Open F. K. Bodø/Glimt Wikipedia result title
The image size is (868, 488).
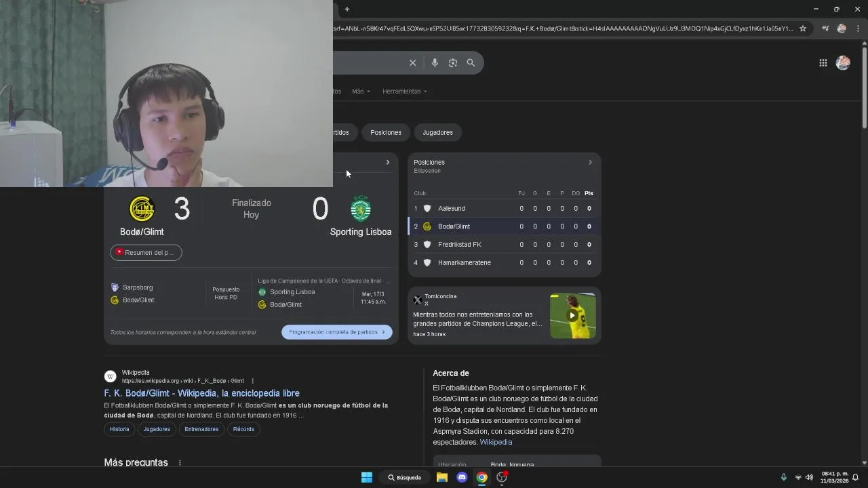point(201,393)
